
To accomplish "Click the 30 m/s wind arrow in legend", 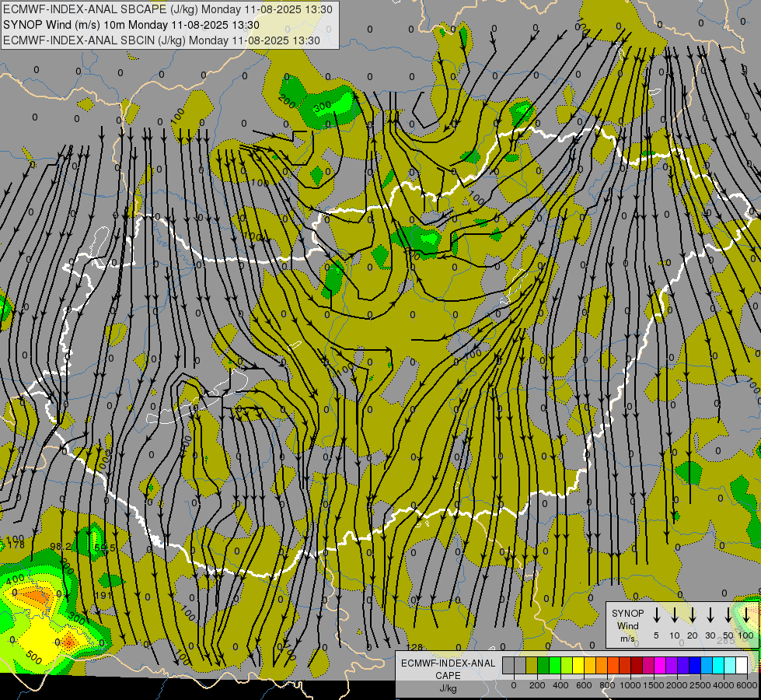I will coord(710,615).
